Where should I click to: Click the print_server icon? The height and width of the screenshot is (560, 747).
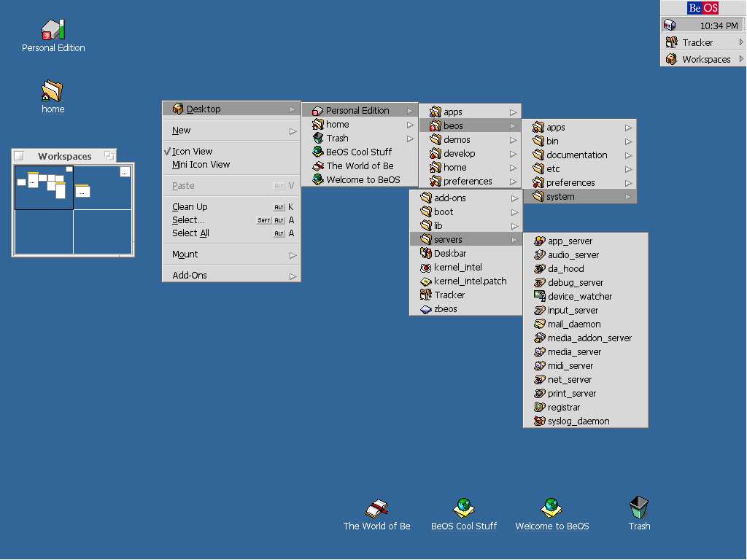(539, 393)
